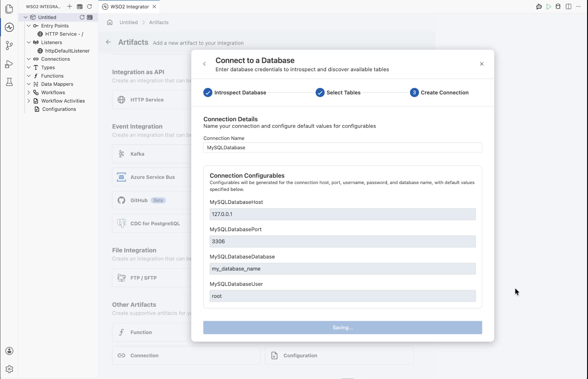This screenshot has width=588, height=379.
Task: Collapse the Connections tree node
Action: click(29, 59)
